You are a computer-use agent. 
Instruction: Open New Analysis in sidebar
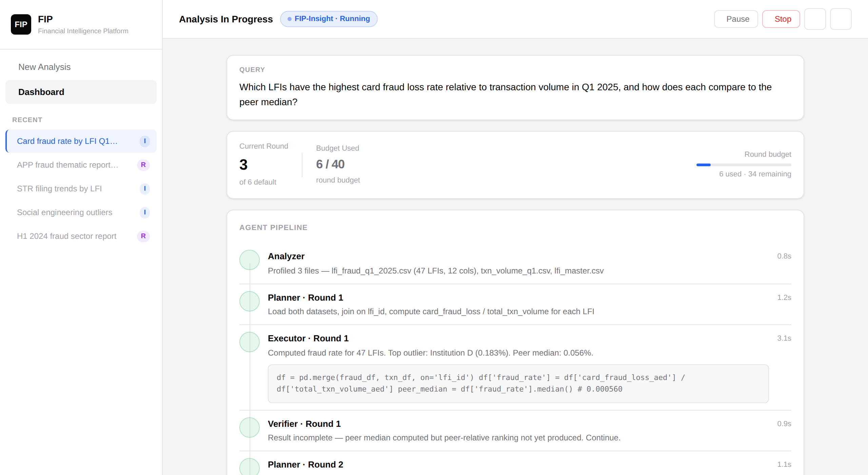pyautogui.click(x=81, y=67)
